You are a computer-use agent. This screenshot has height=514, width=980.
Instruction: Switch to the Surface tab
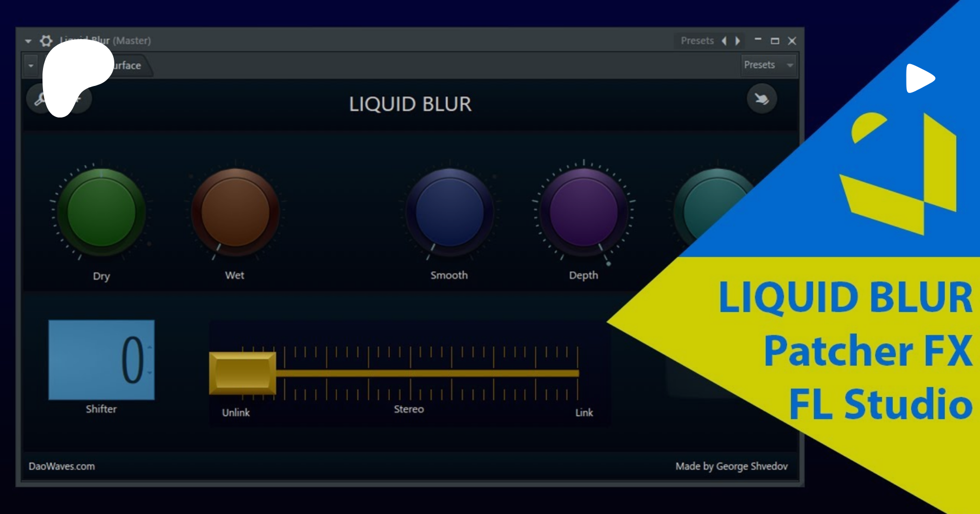(127, 65)
